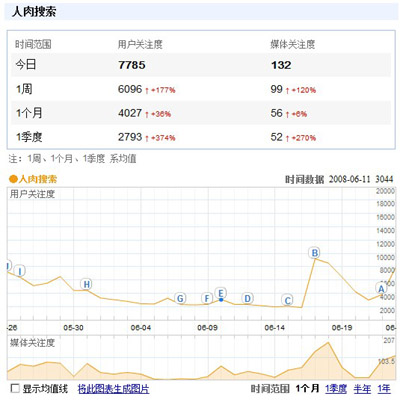The image size is (400, 402).
Task: Click marker I near the chart start
Action: (x=20, y=271)
